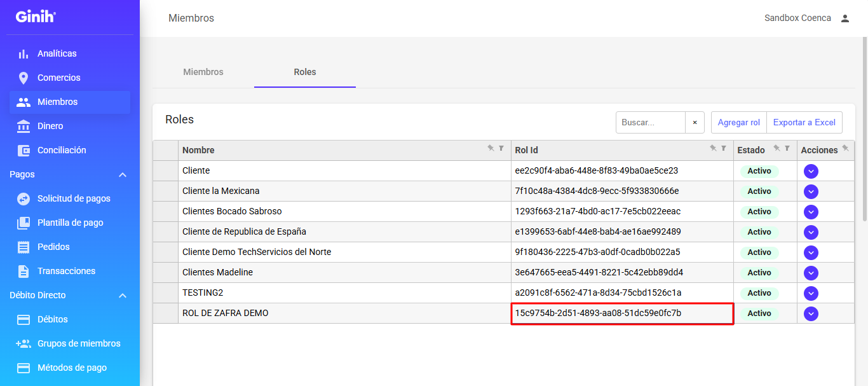Click the Transacciones document icon
Screen dimensions: 868x386
(24, 271)
